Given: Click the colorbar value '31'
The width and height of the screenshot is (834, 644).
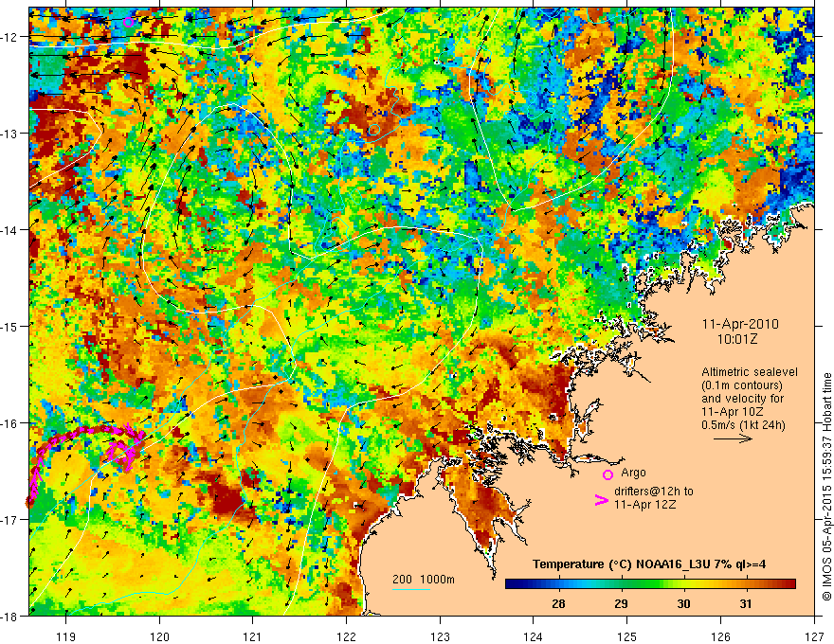Looking at the screenshot, I should [746, 603].
